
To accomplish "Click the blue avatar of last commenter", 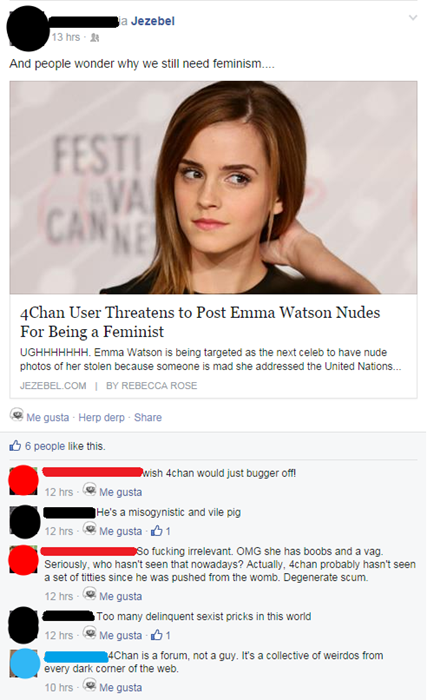I will (x=24, y=664).
